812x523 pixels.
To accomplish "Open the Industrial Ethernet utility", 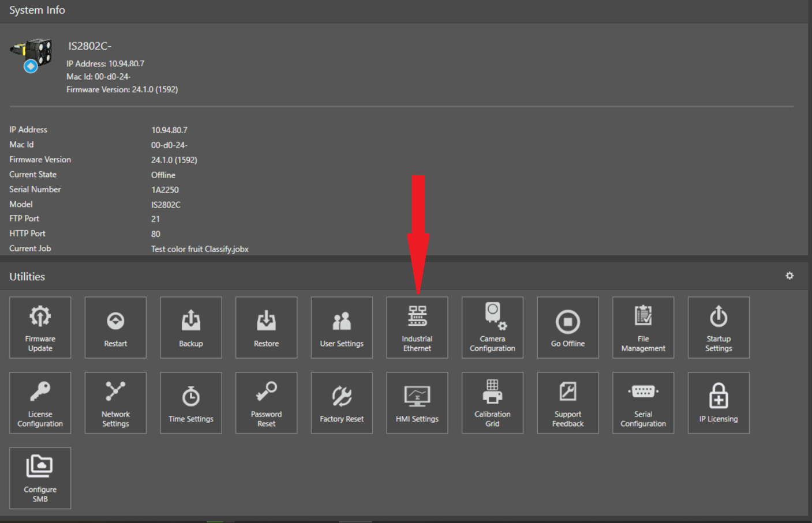I will point(417,328).
